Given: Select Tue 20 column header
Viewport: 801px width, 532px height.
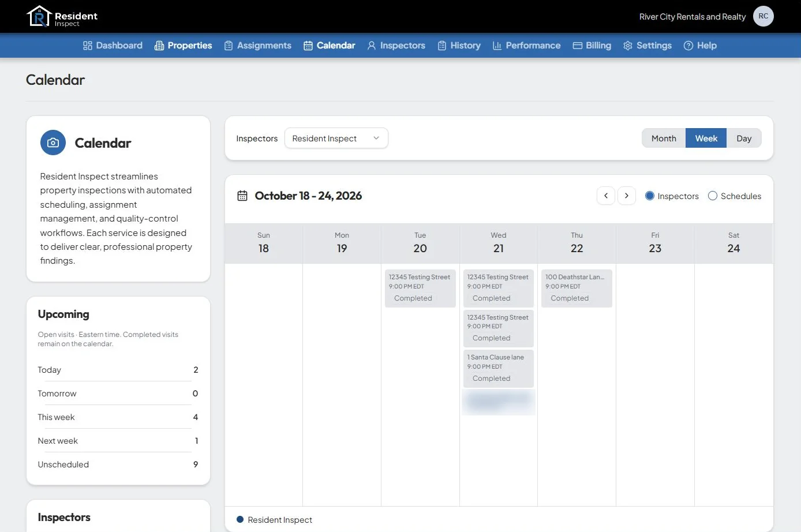Looking at the screenshot, I should 420,243.
